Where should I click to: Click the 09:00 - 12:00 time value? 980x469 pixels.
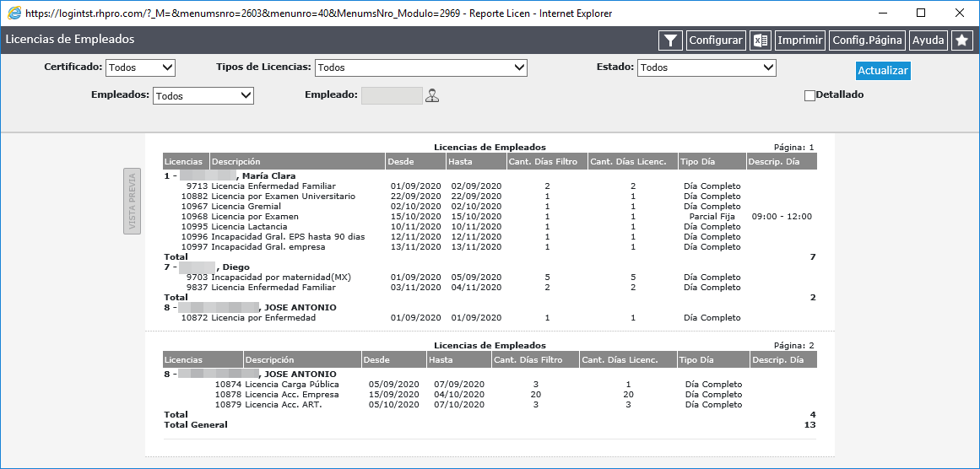(782, 217)
